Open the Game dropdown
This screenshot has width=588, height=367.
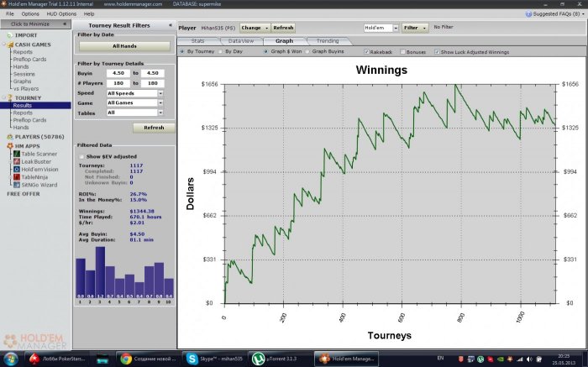(x=160, y=102)
